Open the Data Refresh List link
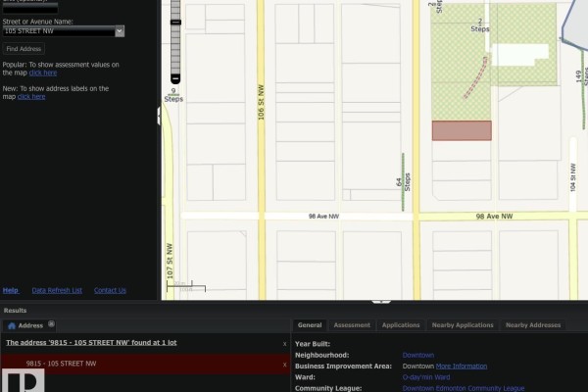Image resolution: width=588 pixels, height=392 pixels. pos(57,290)
